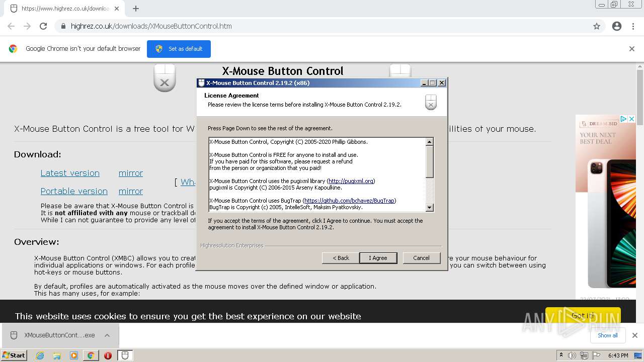Click the network tray icon
This screenshot has width=644, height=362.
pyautogui.click(x=584, y=355)
